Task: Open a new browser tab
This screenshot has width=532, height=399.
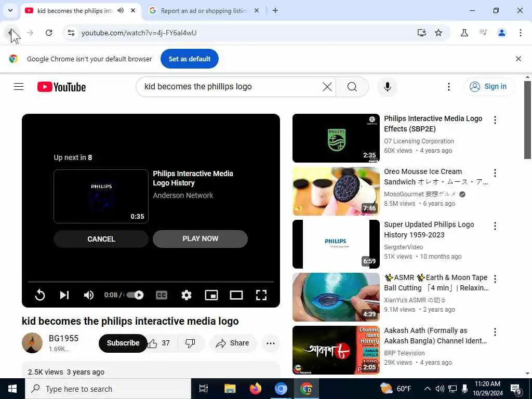Action: click(x=275, y=10)
